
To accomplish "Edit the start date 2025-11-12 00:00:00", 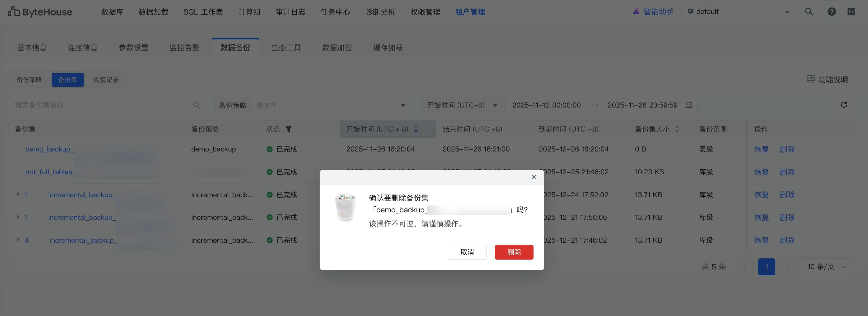I will tap(546, 105).
